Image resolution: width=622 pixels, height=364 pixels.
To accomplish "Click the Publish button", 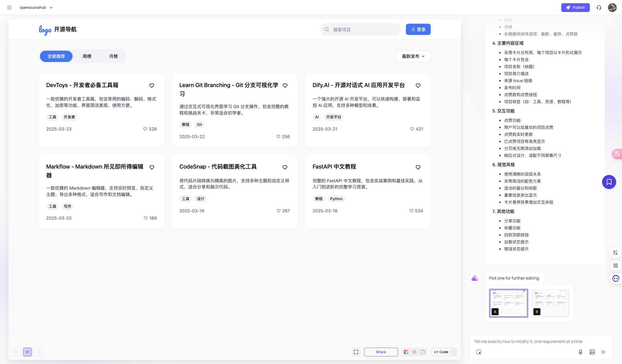I will (x=575, y=8).
